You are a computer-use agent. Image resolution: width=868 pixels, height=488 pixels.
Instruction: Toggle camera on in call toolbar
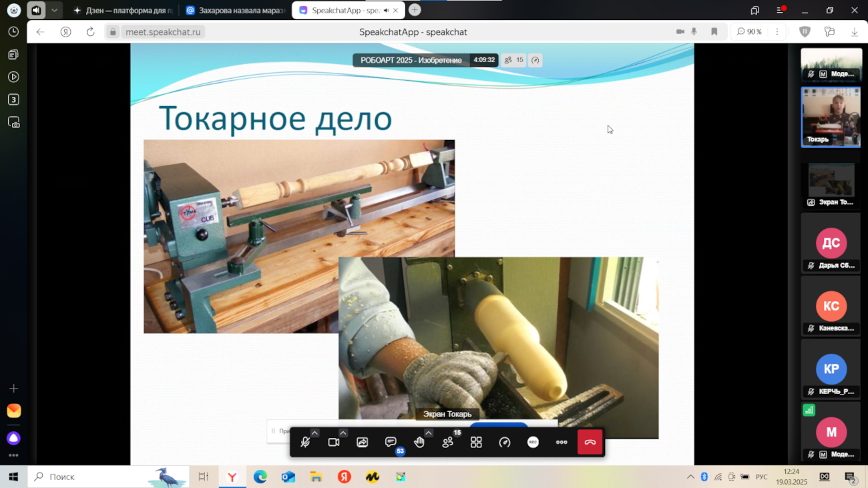334,443
